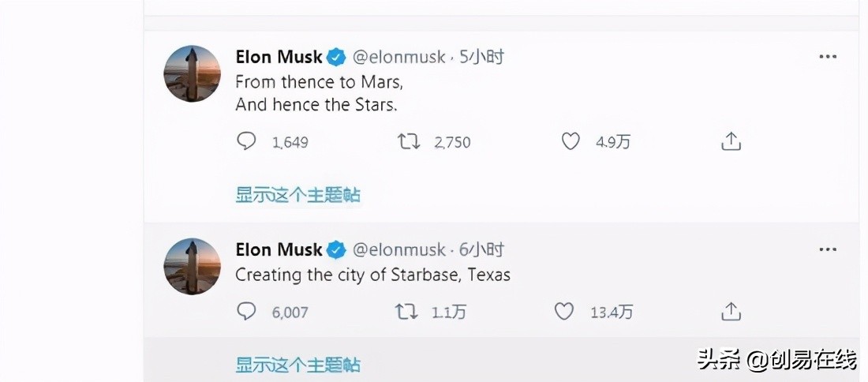Open the 6小时 timestamp on Starbase tweet
The image size is (868, 382).
click(x=481, y=250)
